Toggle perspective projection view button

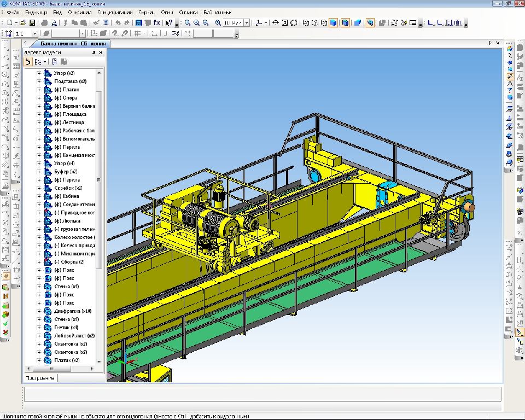[x=358, y=23]
